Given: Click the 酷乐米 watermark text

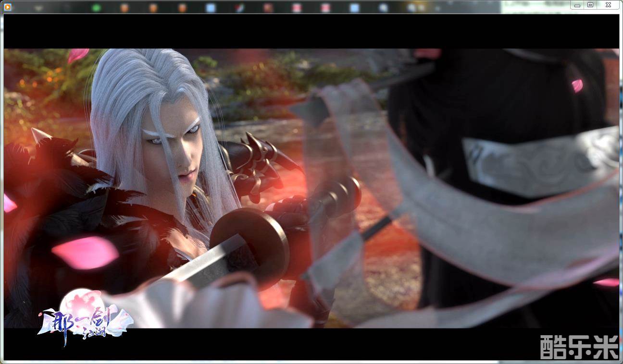Looking at the screenshot, I should (x=579, y=347).
